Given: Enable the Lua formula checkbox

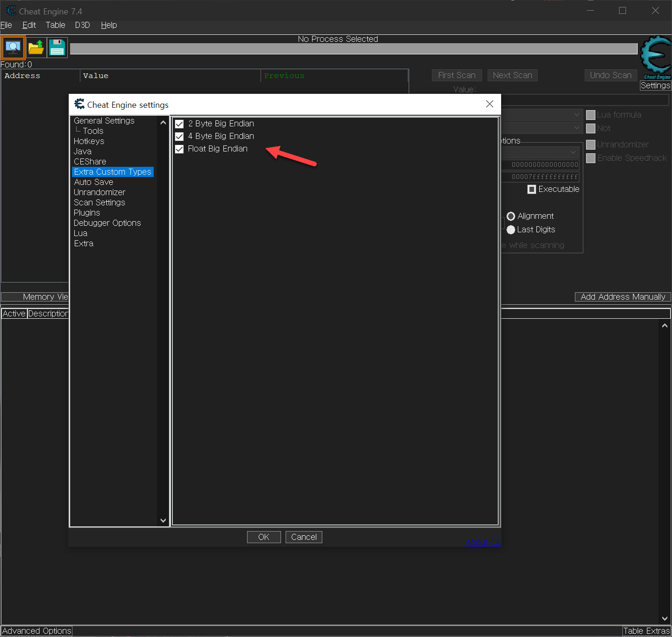Looking at the screenshot, I should (x=591, y=115).
